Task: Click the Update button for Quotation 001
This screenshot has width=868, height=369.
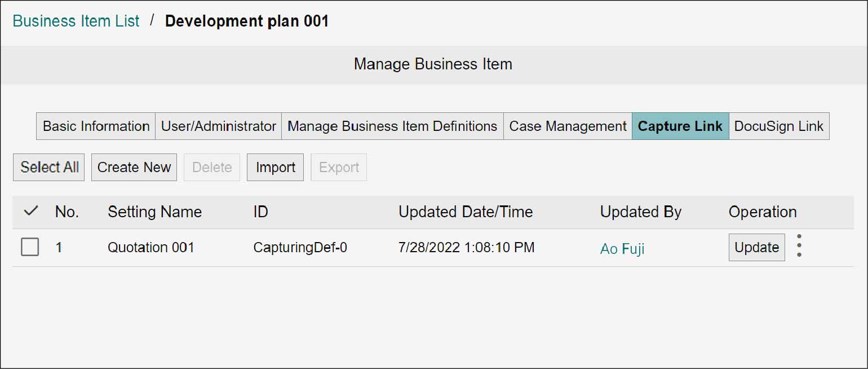Action: 757,247
